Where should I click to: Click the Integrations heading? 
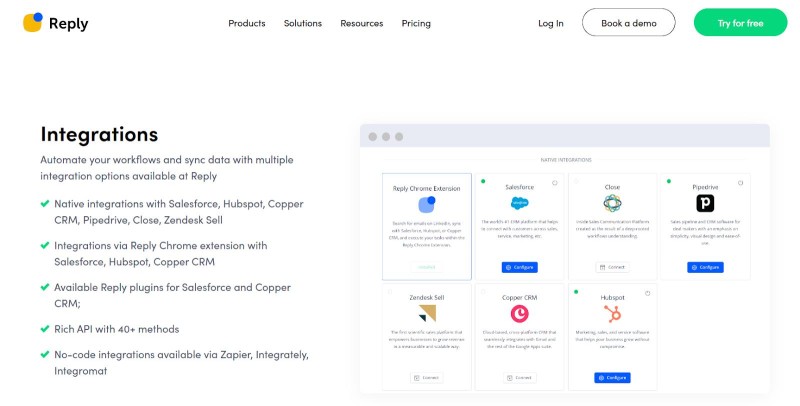pyautogui.click(x=99, y=134)
